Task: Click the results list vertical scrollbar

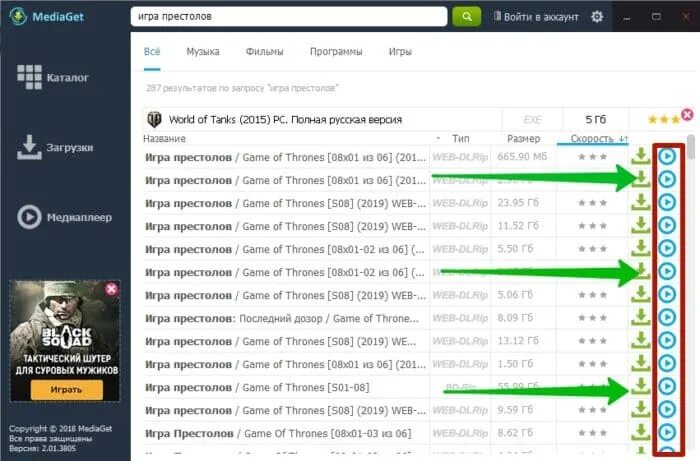Action: click(x=691, y=147)
